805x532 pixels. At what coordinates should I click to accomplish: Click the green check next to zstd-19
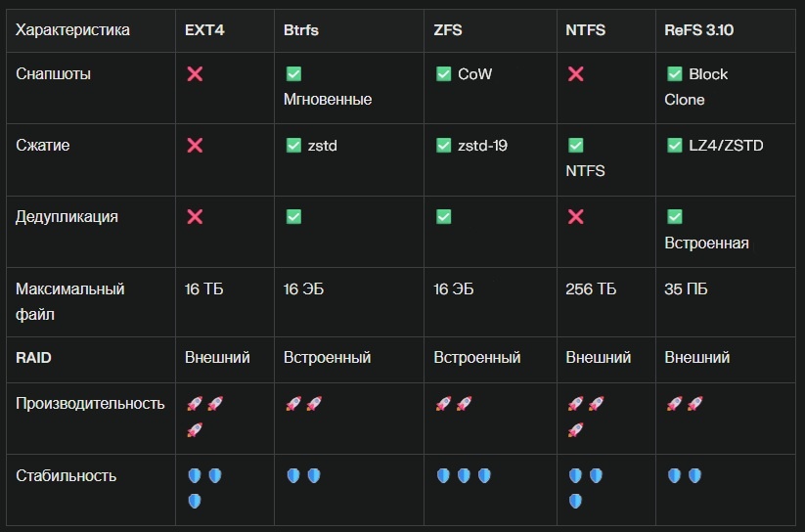click(x=443, y=146)
